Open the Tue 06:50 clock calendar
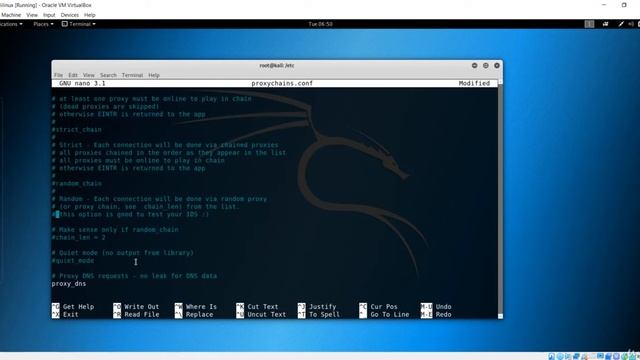The height and width of the screenshot is (360, 640). pos(320,24)
